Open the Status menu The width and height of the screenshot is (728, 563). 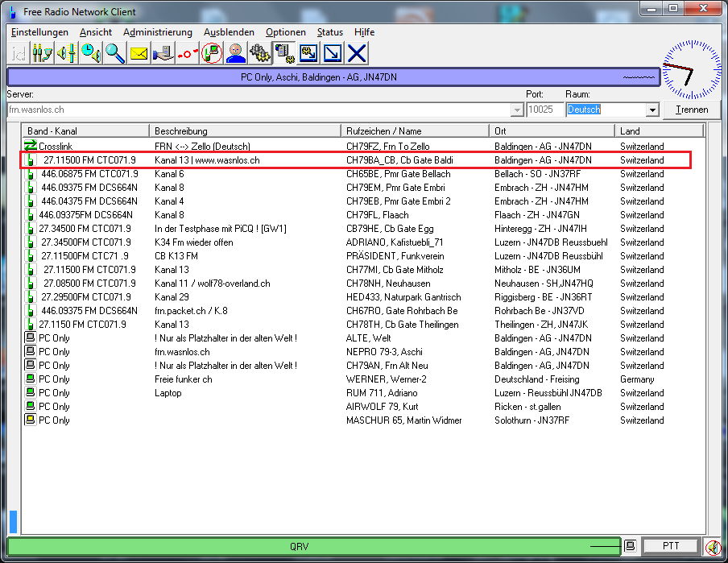(x=329, y=32)
